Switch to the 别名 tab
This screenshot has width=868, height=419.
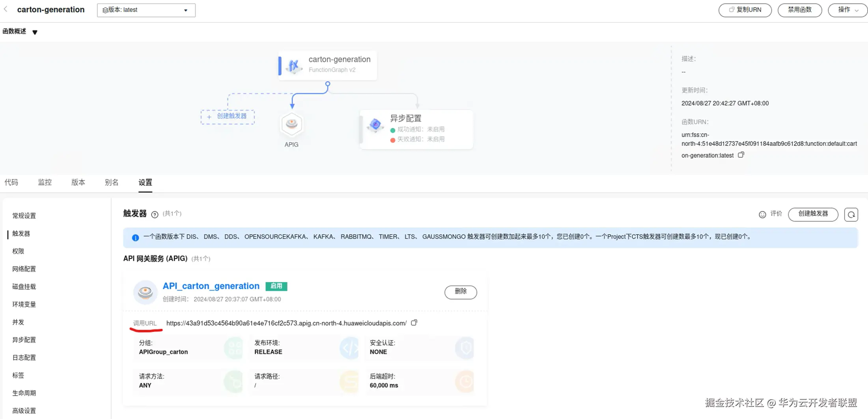112,182
